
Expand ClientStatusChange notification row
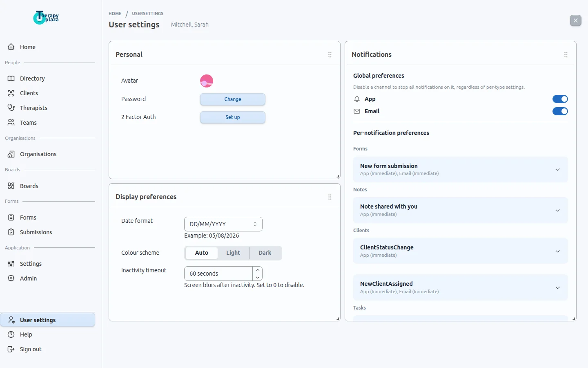pos(461,251)
